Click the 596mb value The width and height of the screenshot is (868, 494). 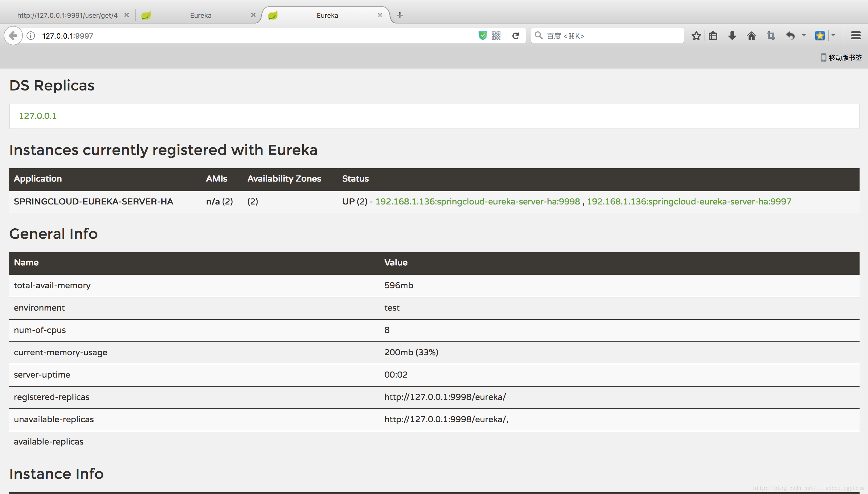pos(398,285)
